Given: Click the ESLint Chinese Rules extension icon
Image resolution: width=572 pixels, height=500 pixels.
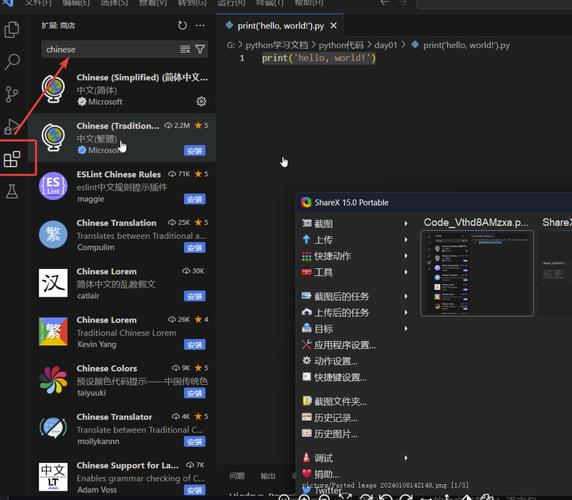Looking at the screenshot, I should click(x=53, y=186).
